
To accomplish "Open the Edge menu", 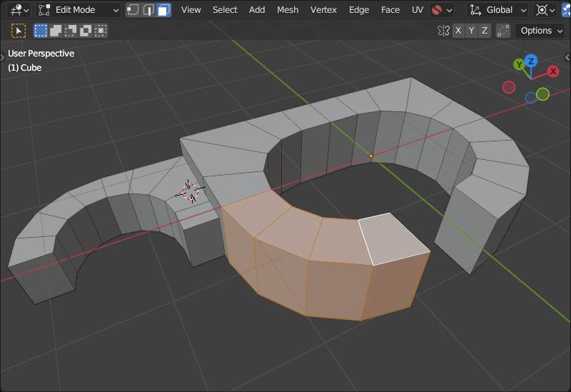I will (359, 10).
